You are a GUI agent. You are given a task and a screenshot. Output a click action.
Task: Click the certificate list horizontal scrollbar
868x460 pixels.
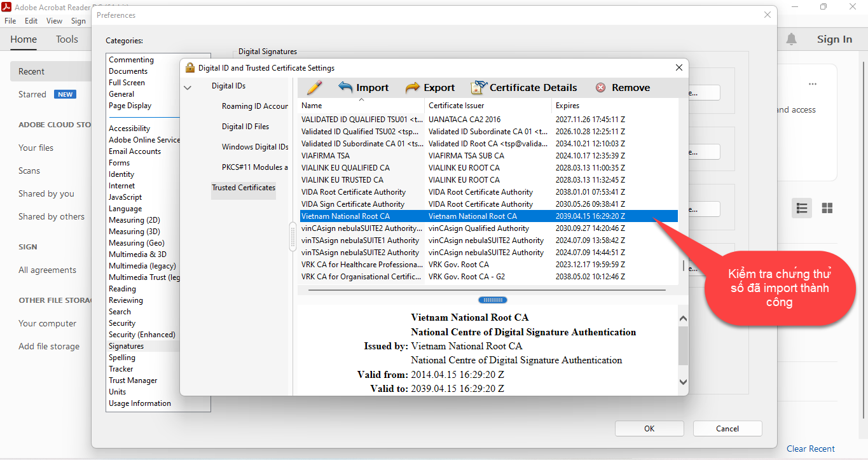point(487,290)
